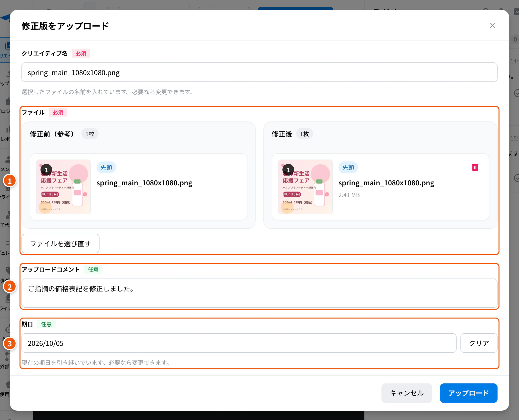Viewport: 519px width, 420px height.
Task: Open the 修正後 thumbnail image
Action: point(305,187)
